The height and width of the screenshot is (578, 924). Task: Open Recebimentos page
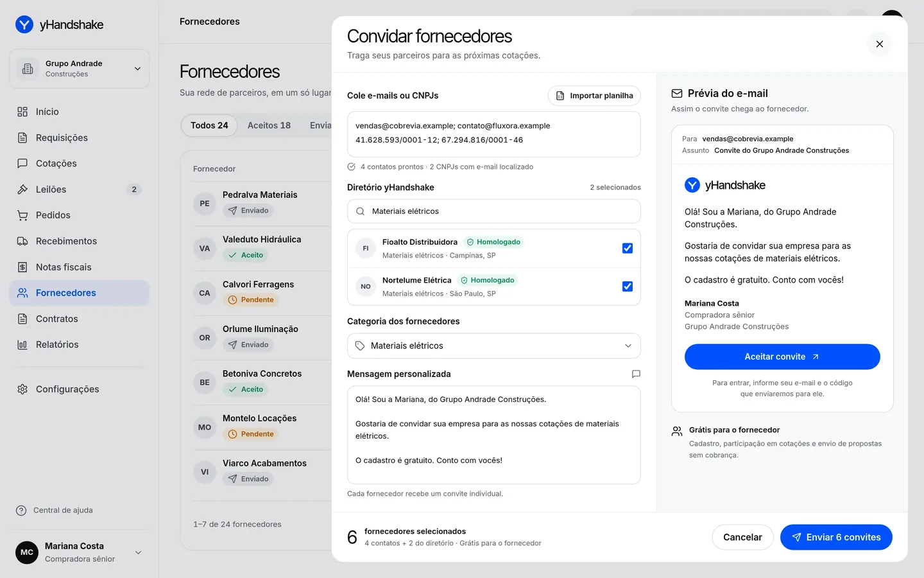[x=80, y=241]
